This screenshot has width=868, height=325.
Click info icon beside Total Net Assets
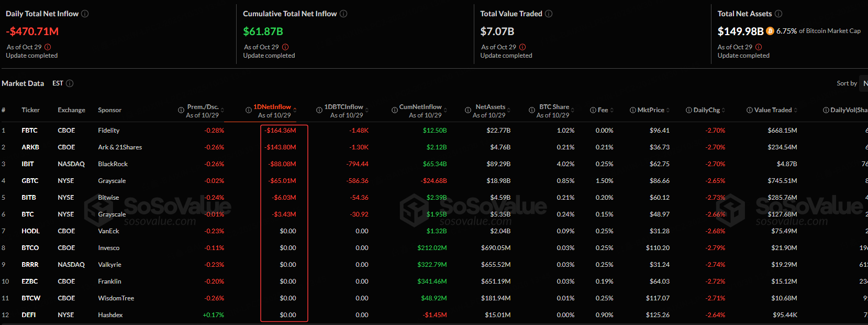(778, 14)
